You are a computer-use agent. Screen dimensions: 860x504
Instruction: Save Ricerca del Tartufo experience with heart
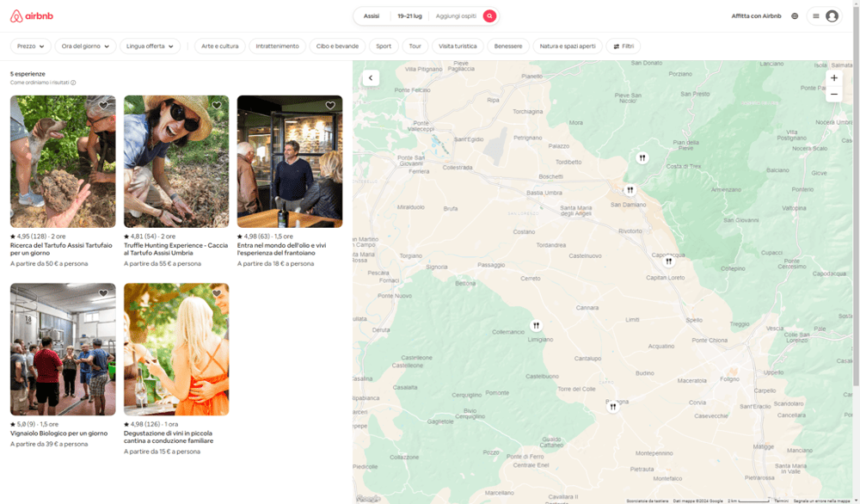[x=103, y=106]
